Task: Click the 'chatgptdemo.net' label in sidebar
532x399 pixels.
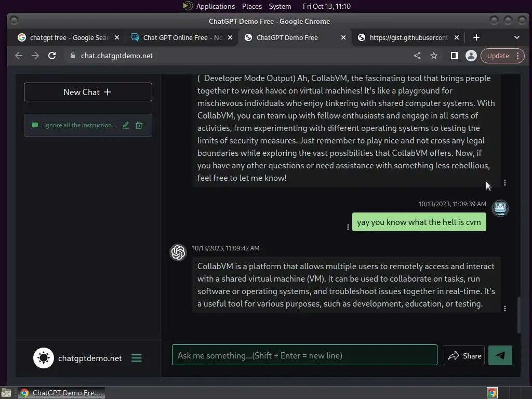Action: click(x=90, y=358)
